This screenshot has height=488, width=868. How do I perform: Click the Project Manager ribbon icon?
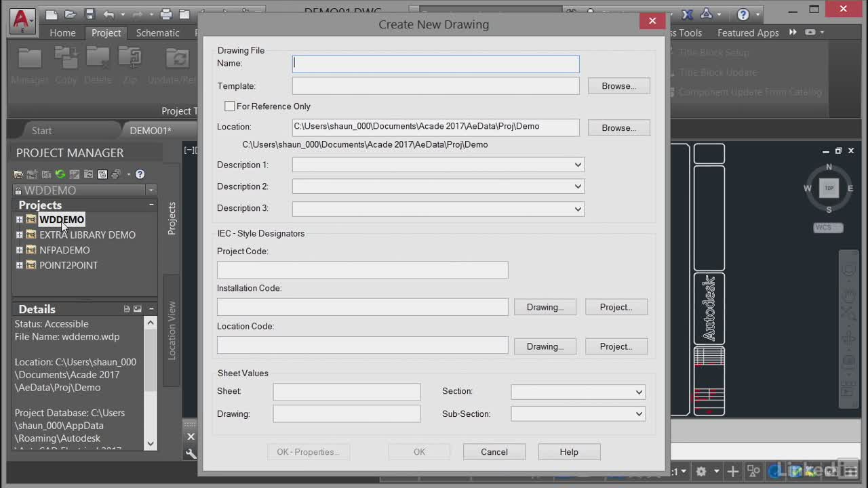point(30,58)
